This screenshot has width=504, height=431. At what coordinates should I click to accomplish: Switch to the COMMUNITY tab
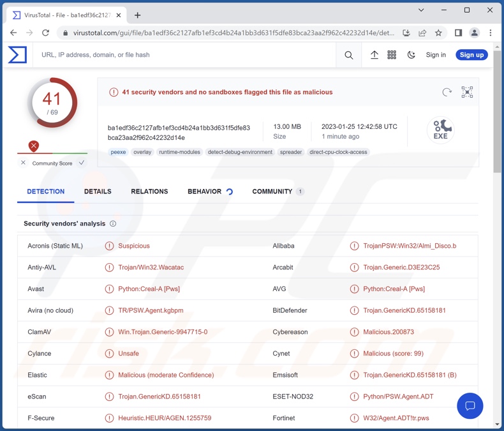tap(278, 192)
